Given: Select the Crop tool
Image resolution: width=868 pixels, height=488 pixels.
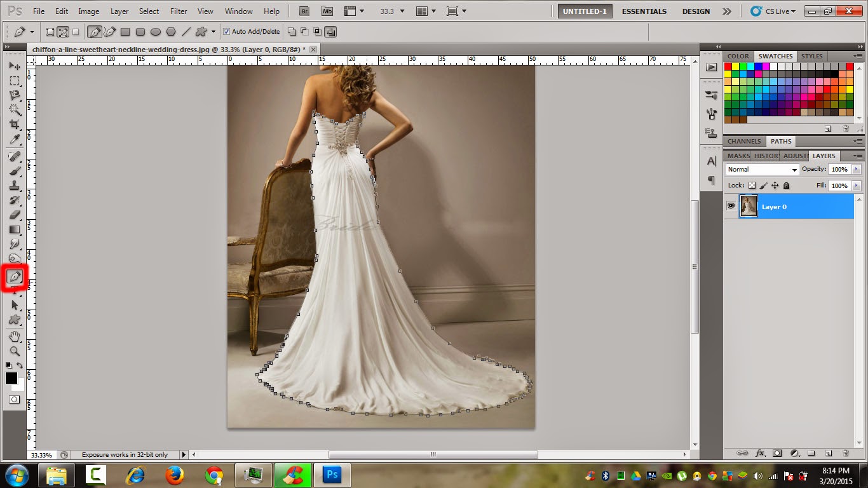Looking at the screenshot, I should [14, 125].
